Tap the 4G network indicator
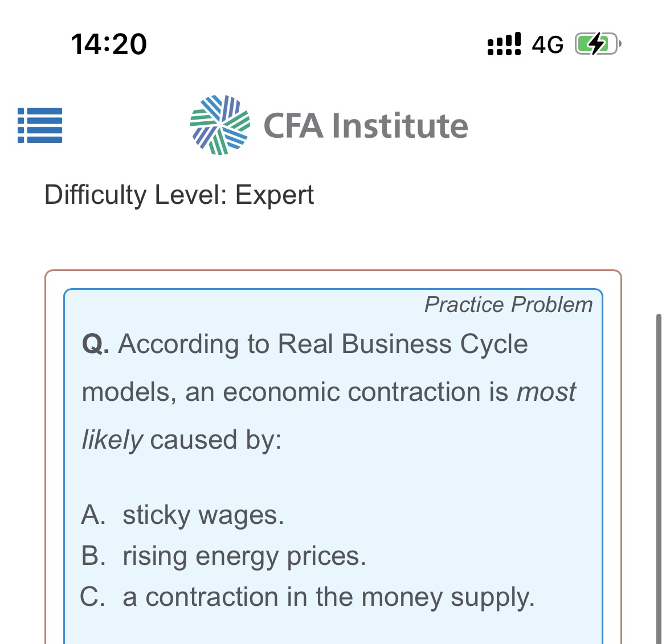Screen dimensions: 666x644 point(547,44)
